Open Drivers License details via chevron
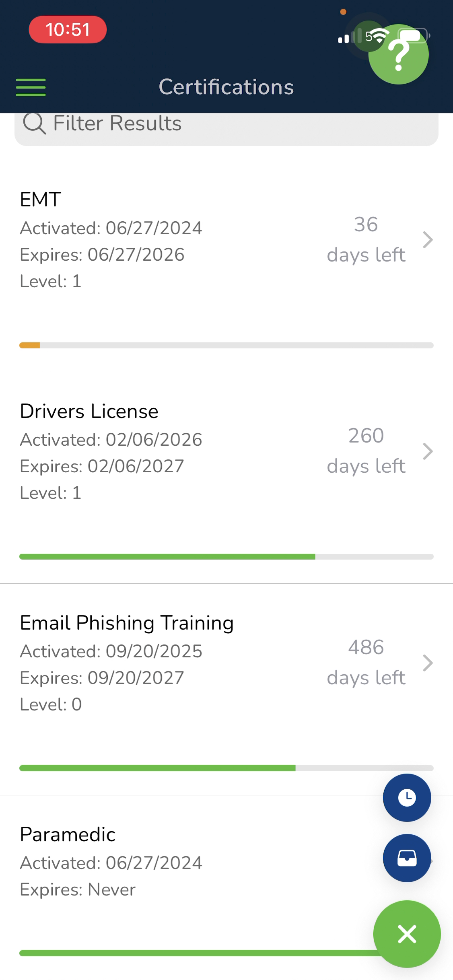 (428, 451)
